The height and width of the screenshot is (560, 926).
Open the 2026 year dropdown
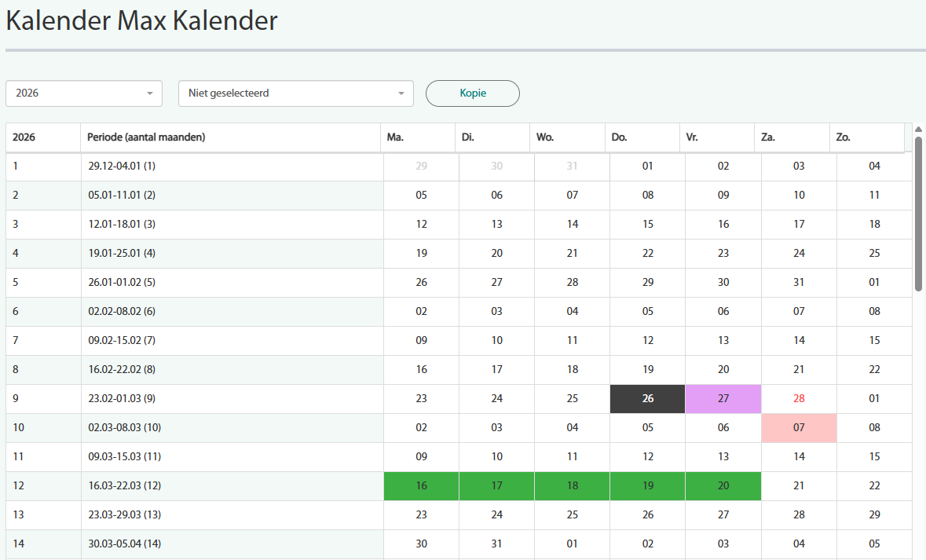tap(84, 93)
